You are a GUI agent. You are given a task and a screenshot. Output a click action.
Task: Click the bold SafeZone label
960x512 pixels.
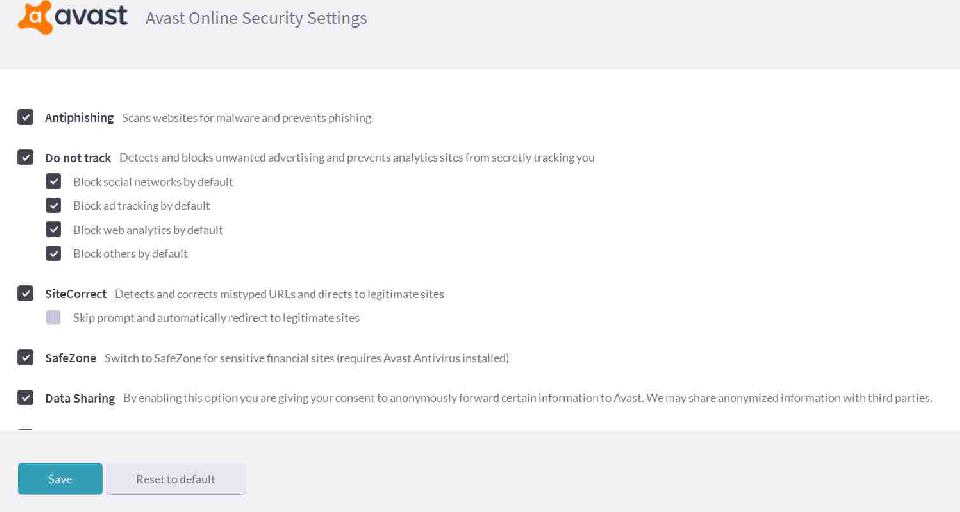tap(70, 358)
